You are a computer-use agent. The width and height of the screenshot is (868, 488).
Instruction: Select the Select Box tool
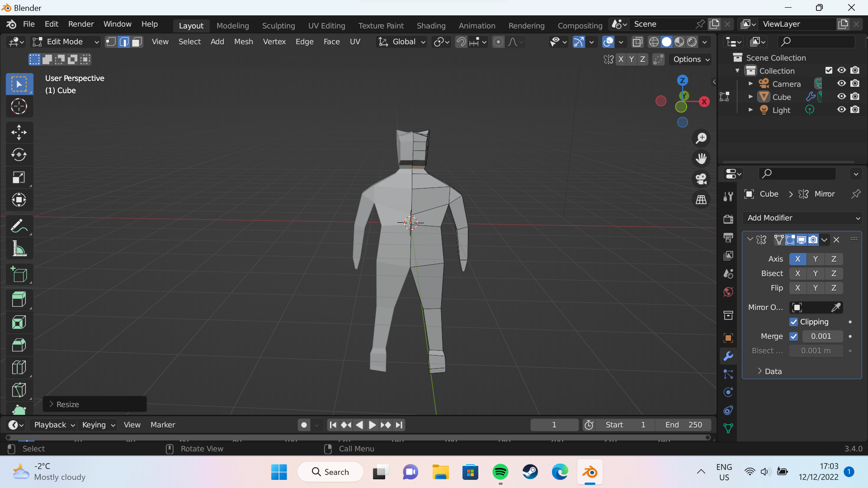[x=19, y=84]
